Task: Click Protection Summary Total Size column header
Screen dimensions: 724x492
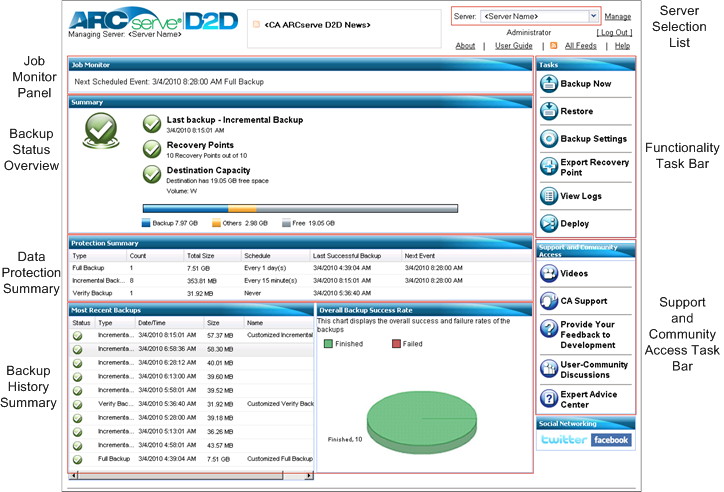Action: tap(212, 256)
